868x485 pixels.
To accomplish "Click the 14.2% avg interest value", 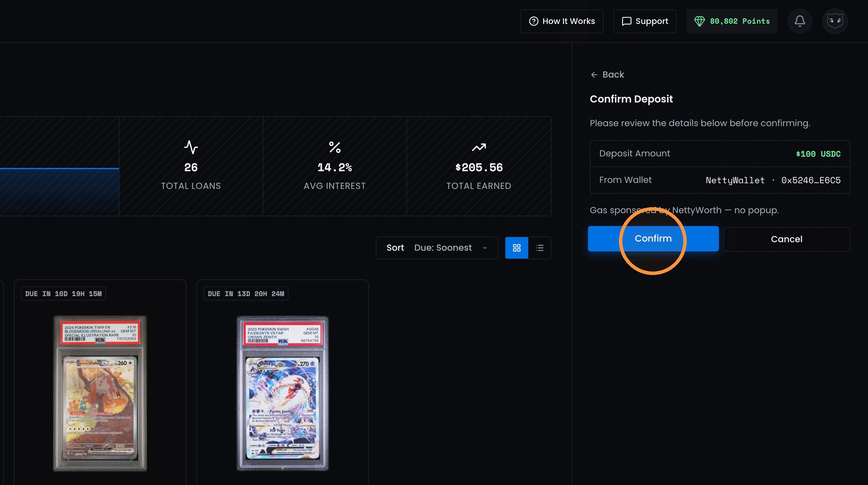I will [335, 167].
